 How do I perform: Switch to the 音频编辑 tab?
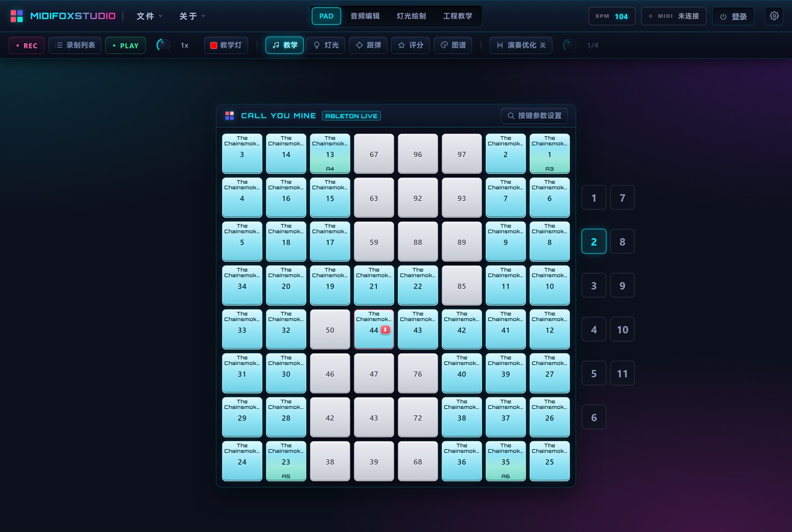[x=365, y=16]
